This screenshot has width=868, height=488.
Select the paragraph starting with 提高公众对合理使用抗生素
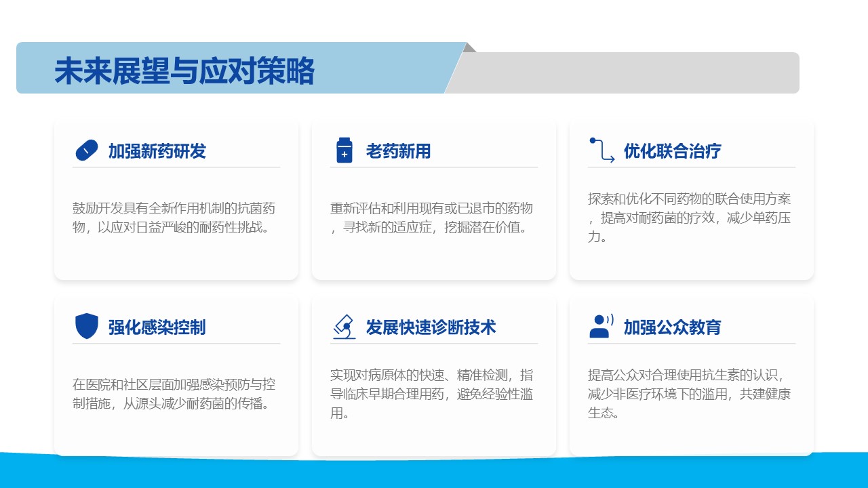(689, 394)
